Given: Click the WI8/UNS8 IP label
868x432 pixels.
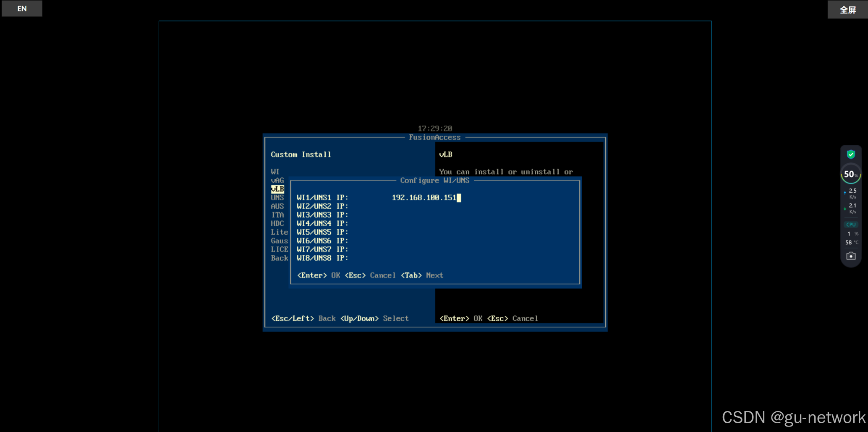Looking at the screenshot, I should click(x=322, y=258).
